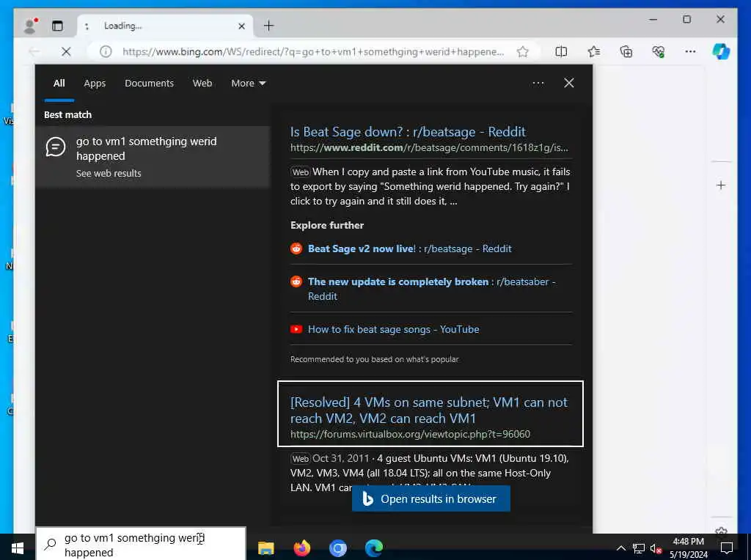Click the reddit.com result URL text
Image resolution: width=751 pixels, height=560 pixels.
coord(429,147)
